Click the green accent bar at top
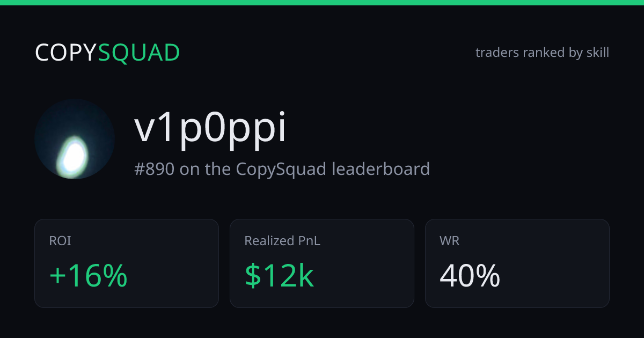The image size is (644, 338). [322, 2]
